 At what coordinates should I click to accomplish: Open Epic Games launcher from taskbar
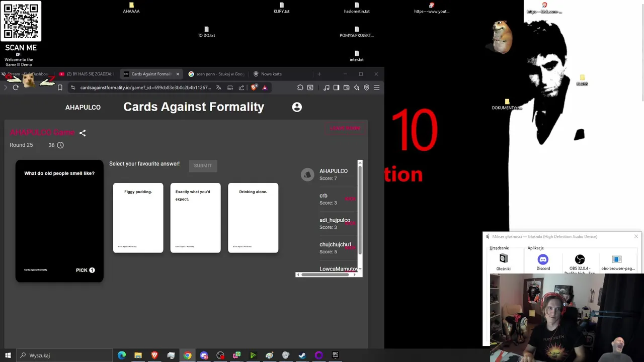(x=336, y=355)
